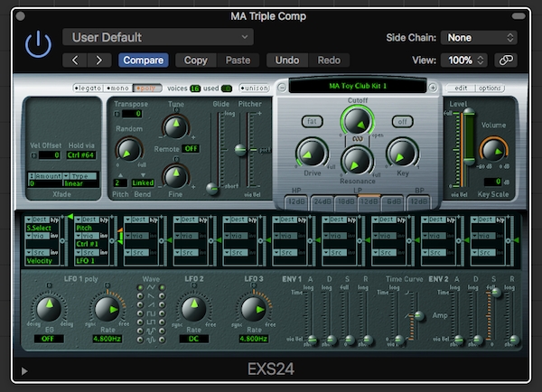The width and height of the screenshot is (542, 392).
Task: Click the Compare button
Action: tap(144, 61)
